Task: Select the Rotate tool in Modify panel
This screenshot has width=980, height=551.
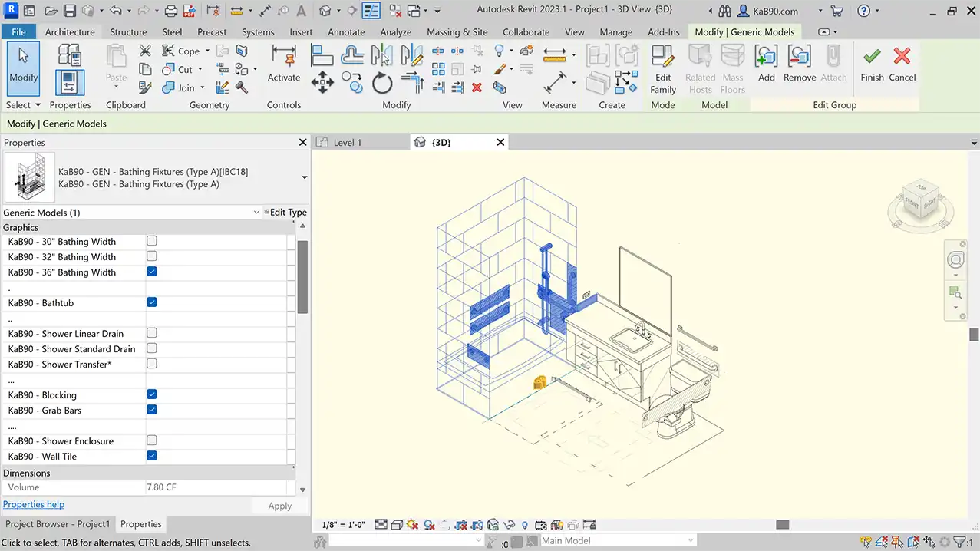Action: point(382,82)
